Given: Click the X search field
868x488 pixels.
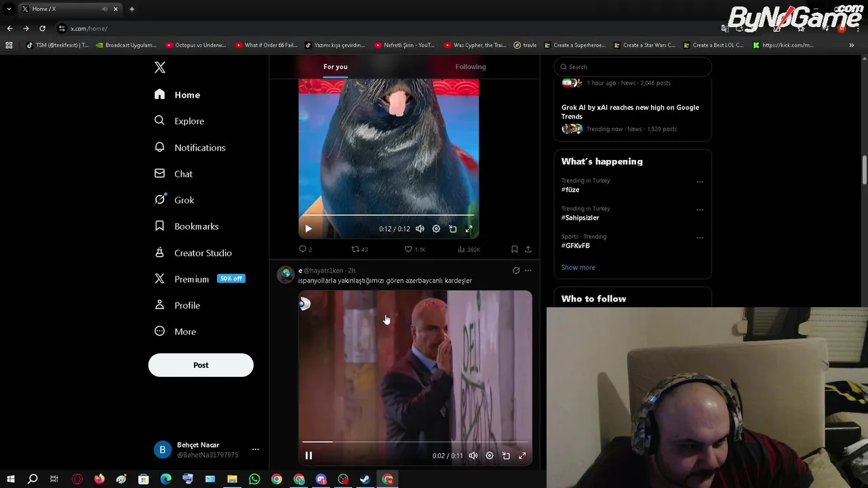Looking at the screenshot, I should coord(633,66).
